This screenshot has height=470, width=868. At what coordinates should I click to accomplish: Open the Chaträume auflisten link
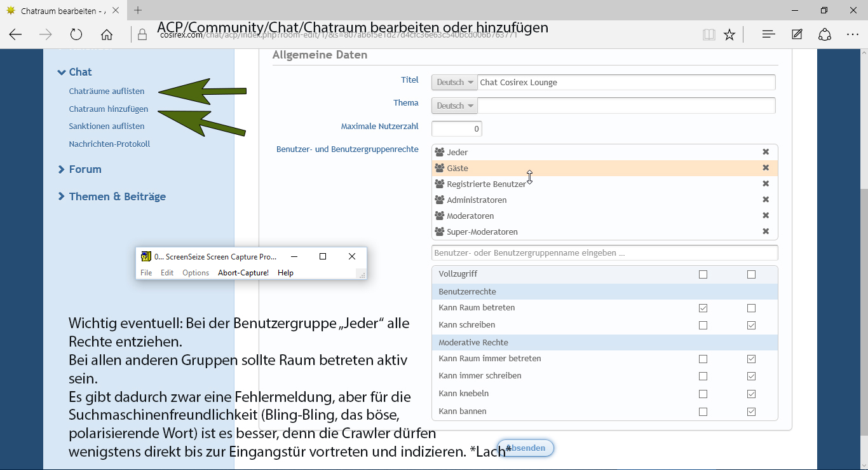pos(107,91)
